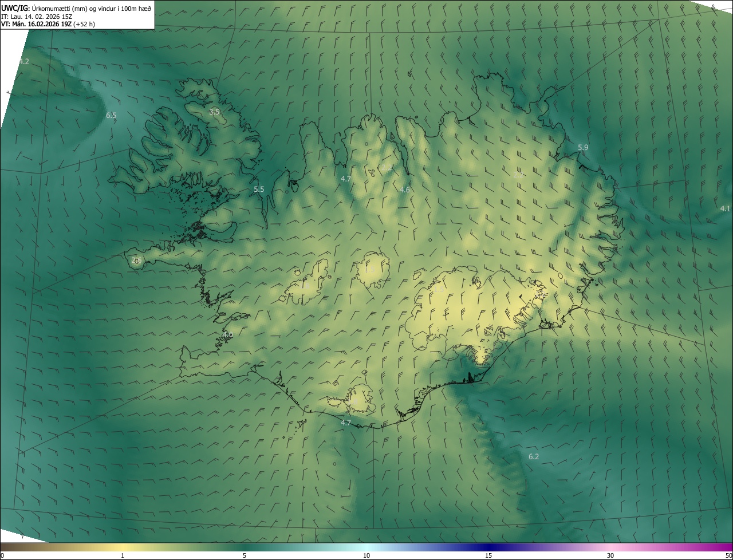Viewport: 733px width, 560px height.
Task: Click the 30 tick label on the color scale
Action: coord(610,555)
